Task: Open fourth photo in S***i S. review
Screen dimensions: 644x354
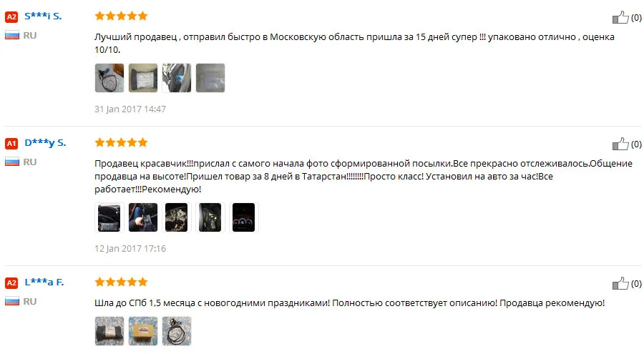Action: point(210,78)
